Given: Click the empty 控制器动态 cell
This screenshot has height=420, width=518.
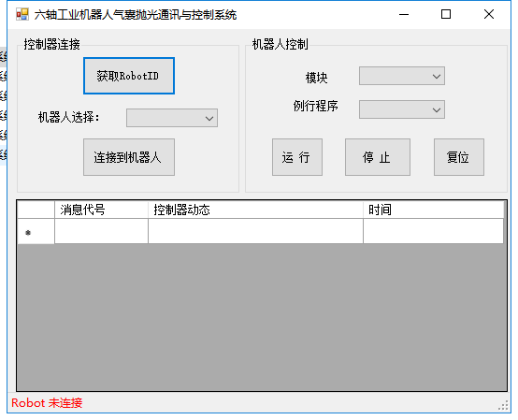Looking at the screenshot, I should 255,231.
